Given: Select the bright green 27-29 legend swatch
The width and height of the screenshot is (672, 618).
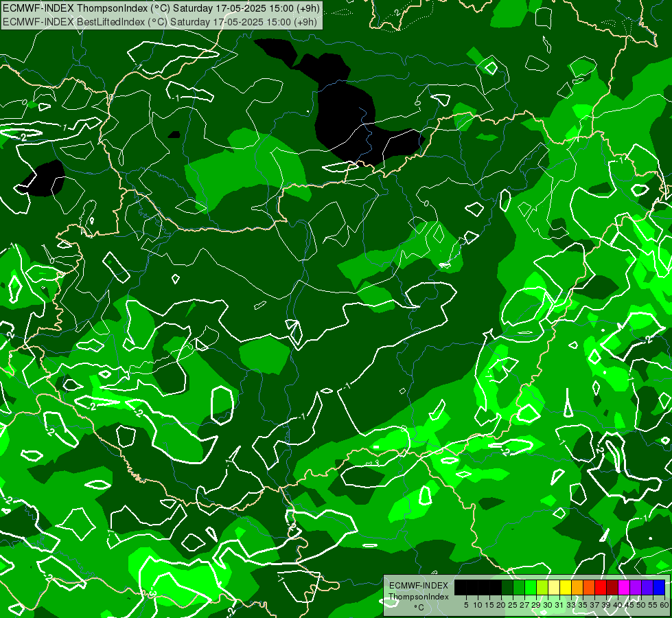Looking at the screenshot, I should (x=531, y=587).
